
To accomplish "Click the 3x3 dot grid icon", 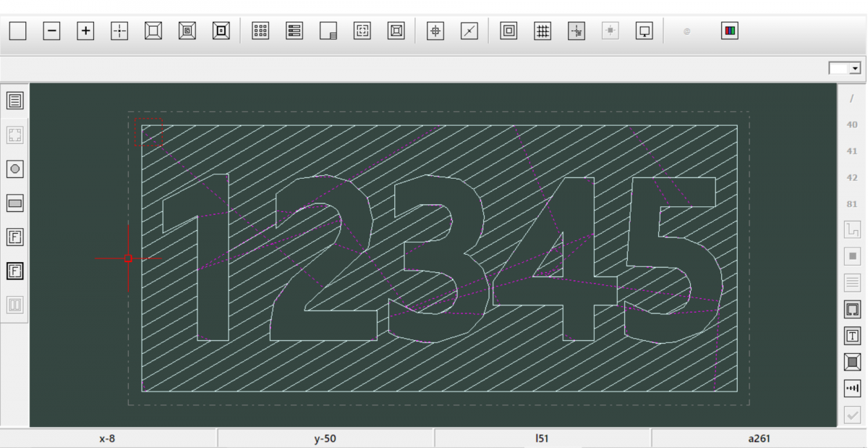I will pos(260,31).
